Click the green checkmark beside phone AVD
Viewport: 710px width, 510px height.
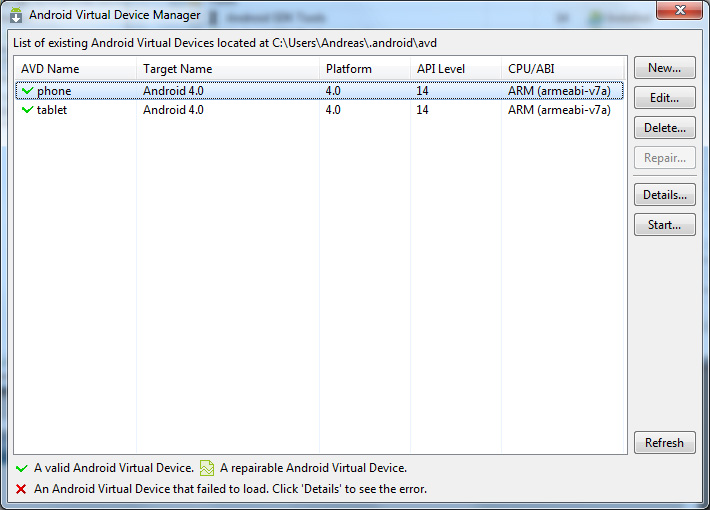point(27,91)
